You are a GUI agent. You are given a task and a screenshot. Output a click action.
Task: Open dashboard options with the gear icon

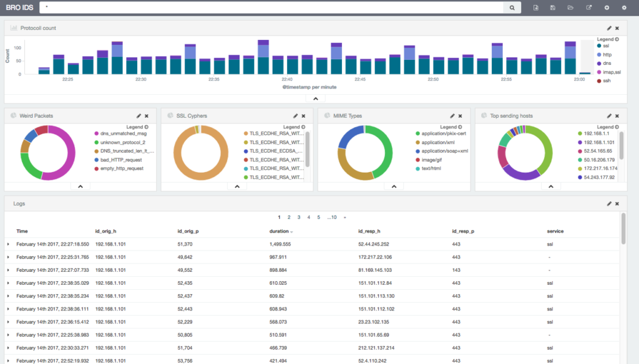tap(624, 7)
